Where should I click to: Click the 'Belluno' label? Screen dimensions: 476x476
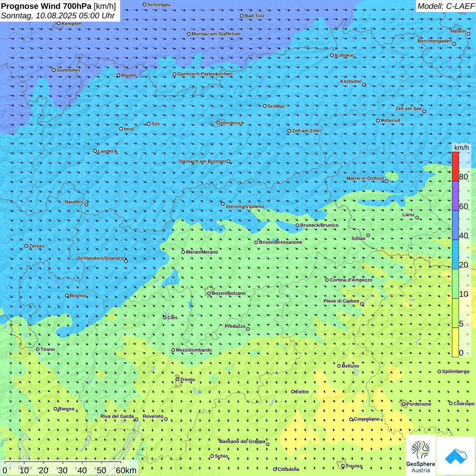click(351, 366)
